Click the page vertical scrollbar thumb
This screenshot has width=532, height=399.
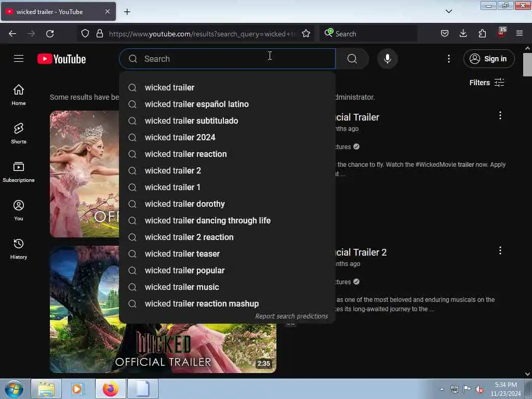pos(527,65)
